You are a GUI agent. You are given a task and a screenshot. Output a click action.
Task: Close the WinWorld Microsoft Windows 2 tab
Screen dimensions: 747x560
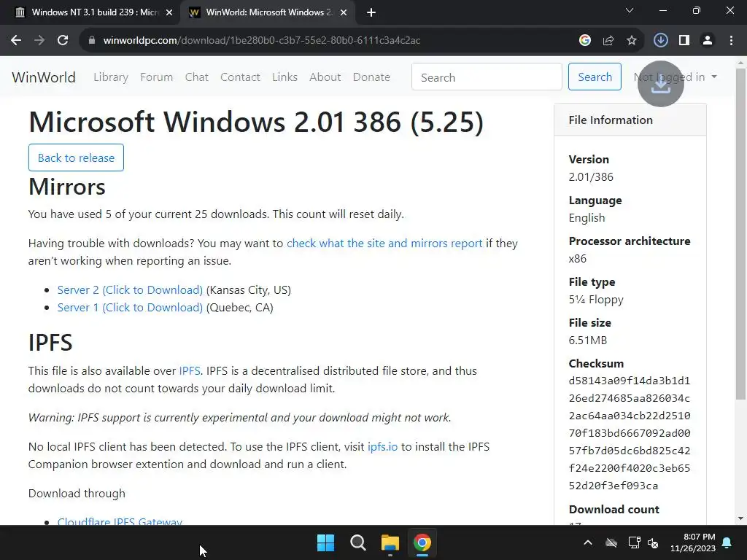pyautogui.click(x=344, y=13)
